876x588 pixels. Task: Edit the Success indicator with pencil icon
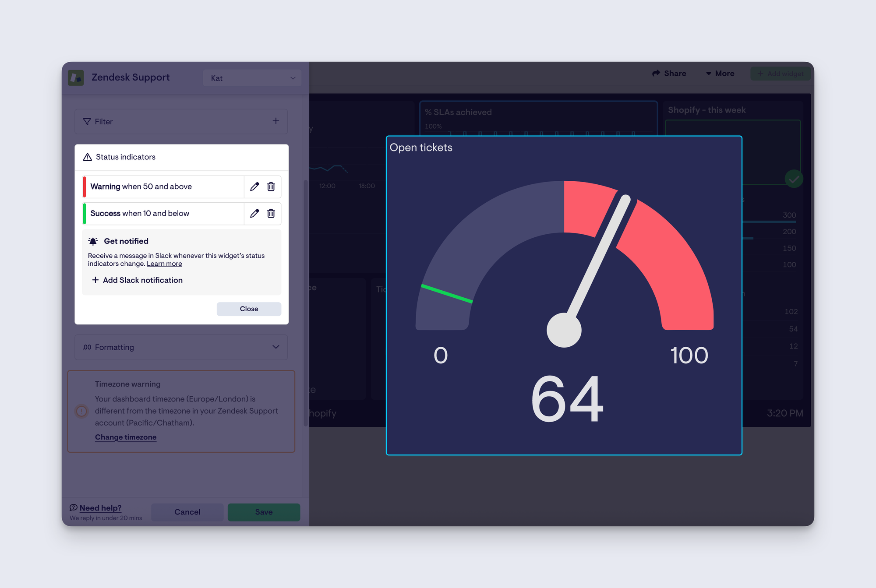(x=254, y=213)
